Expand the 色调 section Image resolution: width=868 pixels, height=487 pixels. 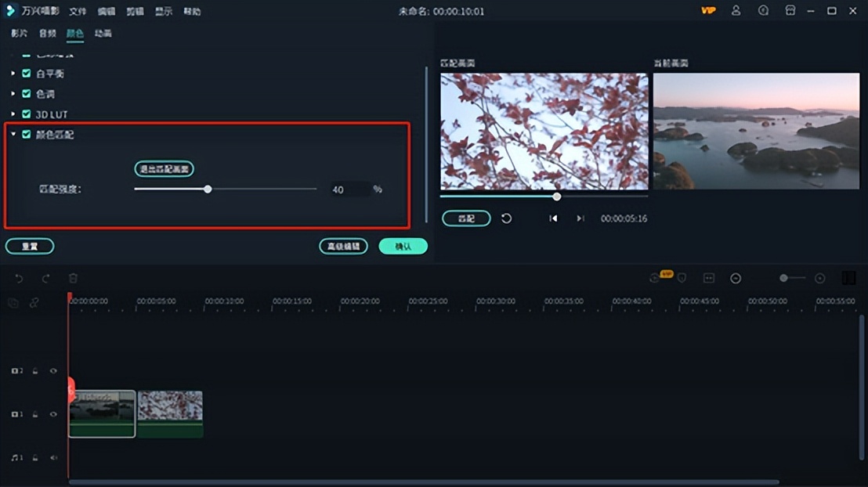tap(12, 94)
